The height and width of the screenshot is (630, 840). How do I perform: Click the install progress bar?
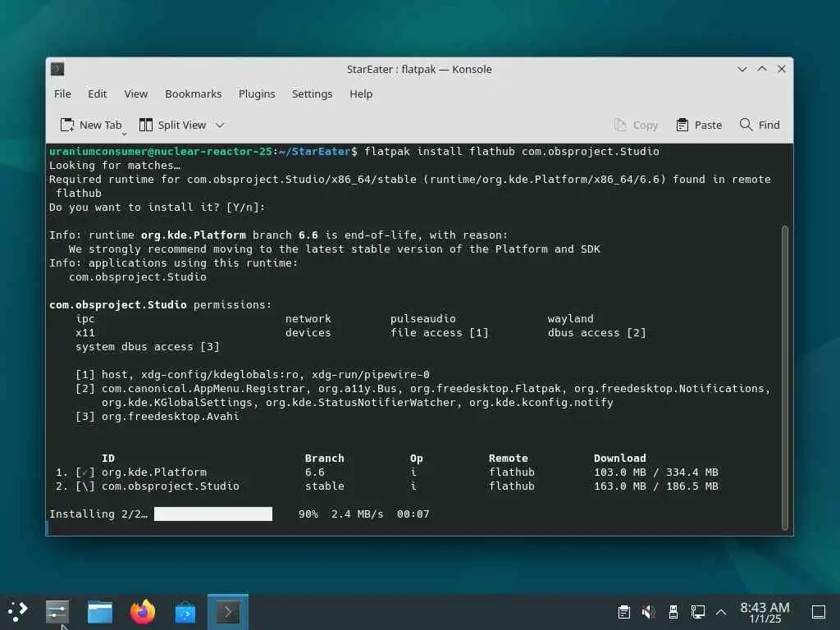tap(213, 514)
